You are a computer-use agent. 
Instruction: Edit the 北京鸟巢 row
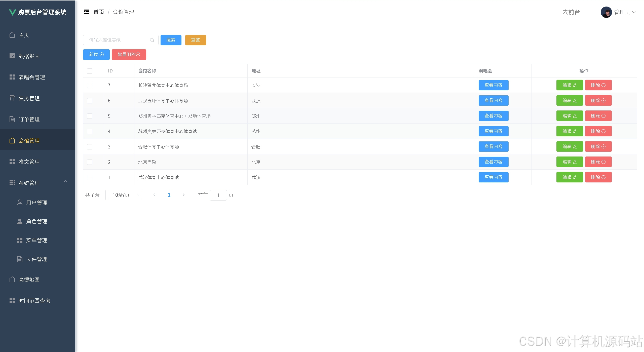pos(570,162)
